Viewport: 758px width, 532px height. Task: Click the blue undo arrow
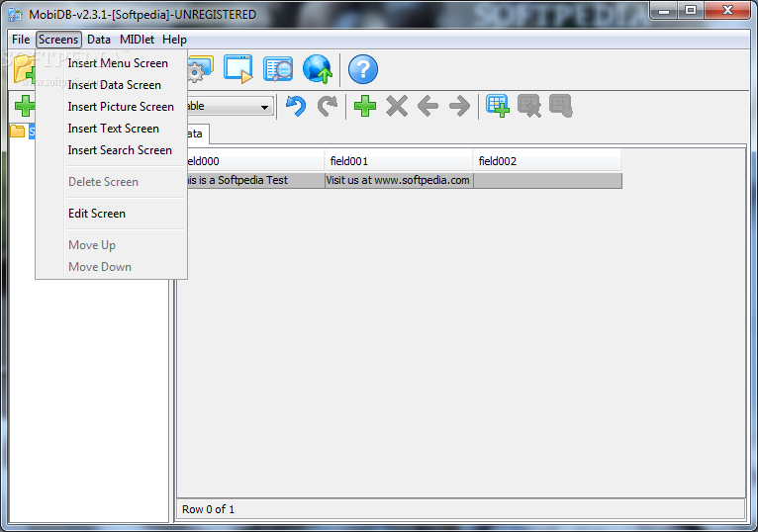296,106
